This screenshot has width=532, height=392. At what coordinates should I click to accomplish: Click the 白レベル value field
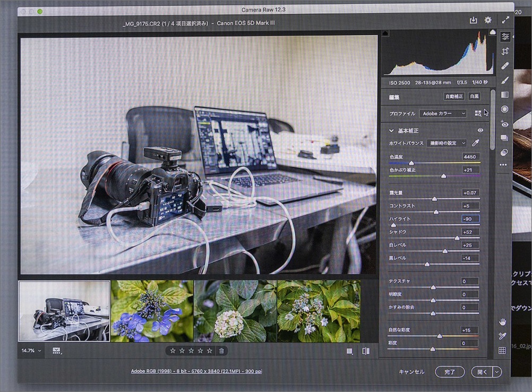(x=470, y=245)
